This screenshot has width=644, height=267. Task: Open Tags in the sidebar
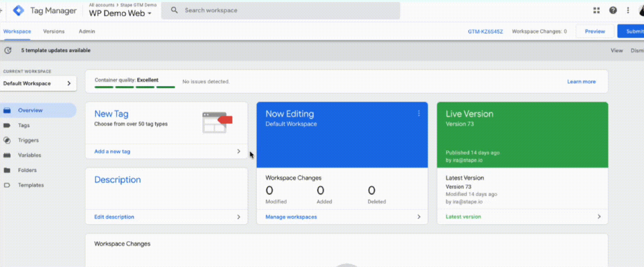pyautogui.click(x=24, y=125)
